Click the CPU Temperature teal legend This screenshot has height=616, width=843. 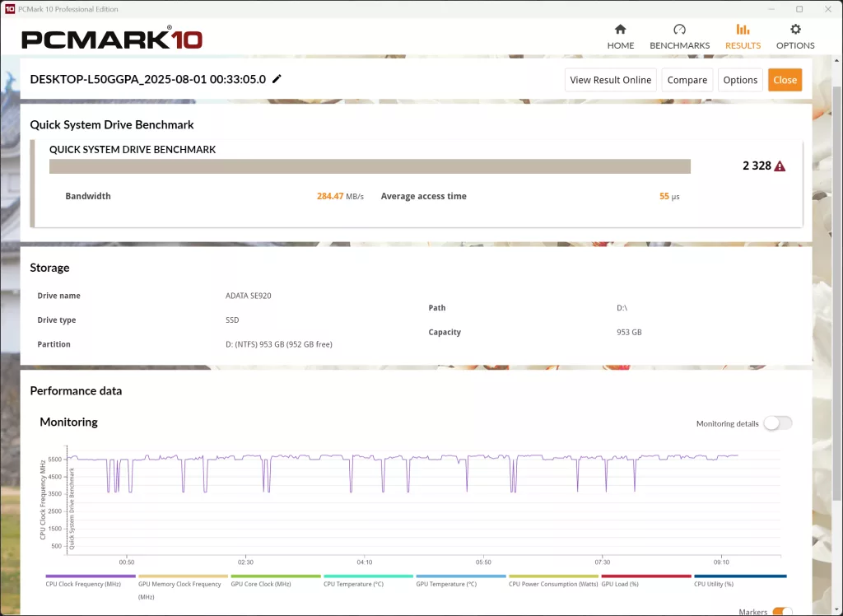[368, 581]
